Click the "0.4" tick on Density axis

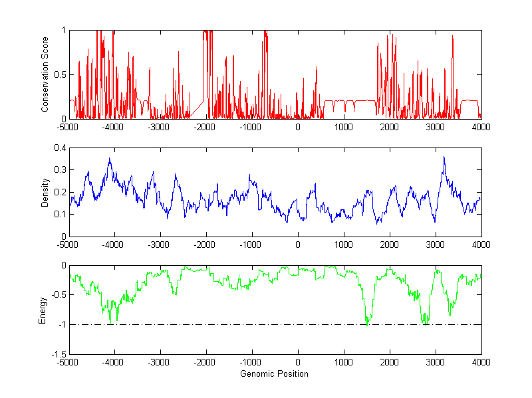[59, 148]
